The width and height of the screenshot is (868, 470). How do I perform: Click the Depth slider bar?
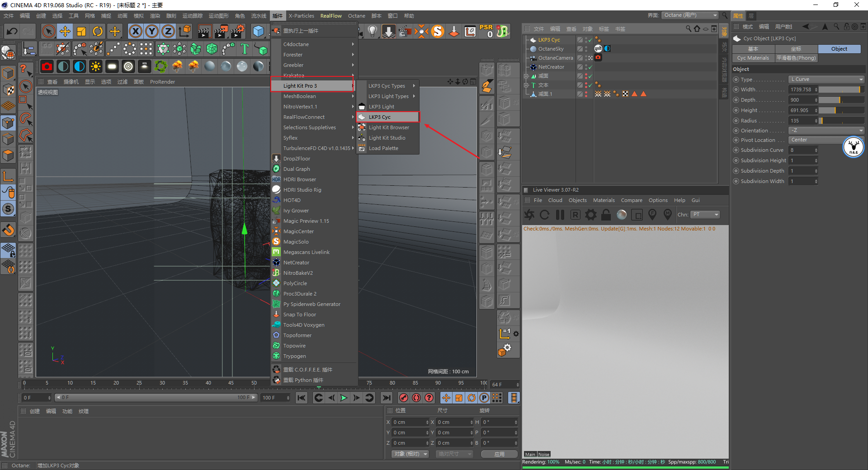coord(841,100)
